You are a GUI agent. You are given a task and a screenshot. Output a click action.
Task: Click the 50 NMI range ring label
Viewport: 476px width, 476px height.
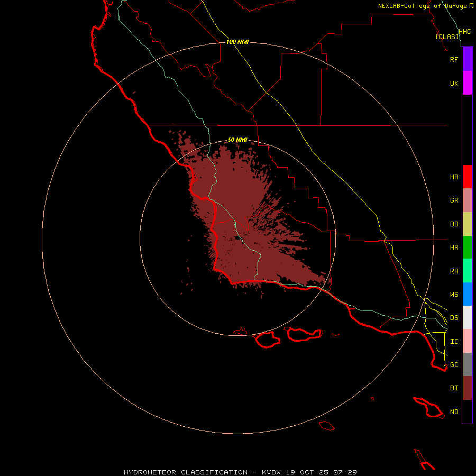(237, 140)
